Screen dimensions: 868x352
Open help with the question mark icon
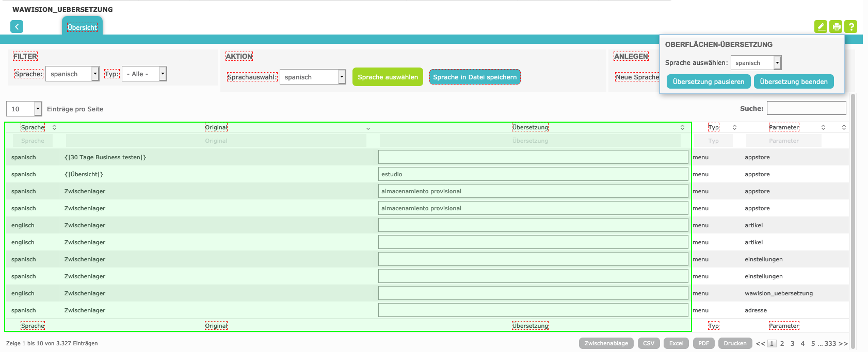851,27
